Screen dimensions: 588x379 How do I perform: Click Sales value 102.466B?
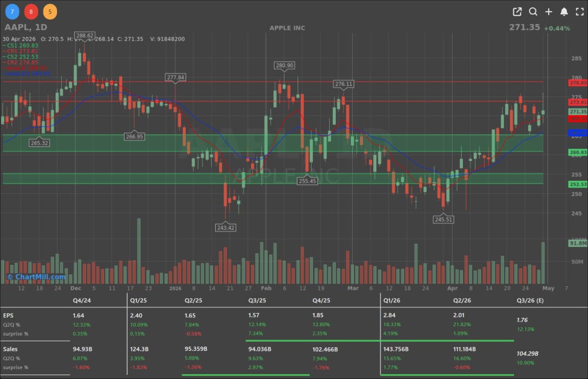pyautogui.click(x=325, y=349)
